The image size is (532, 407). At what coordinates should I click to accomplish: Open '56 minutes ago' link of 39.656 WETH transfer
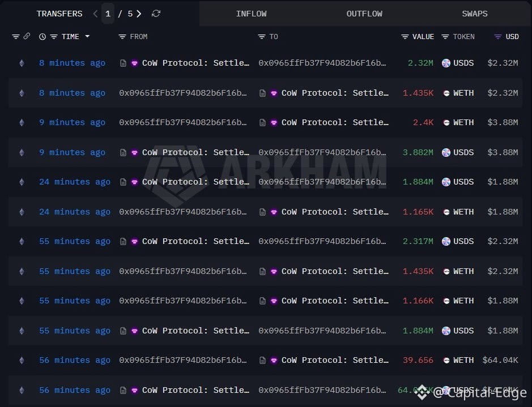pos(75,360)
